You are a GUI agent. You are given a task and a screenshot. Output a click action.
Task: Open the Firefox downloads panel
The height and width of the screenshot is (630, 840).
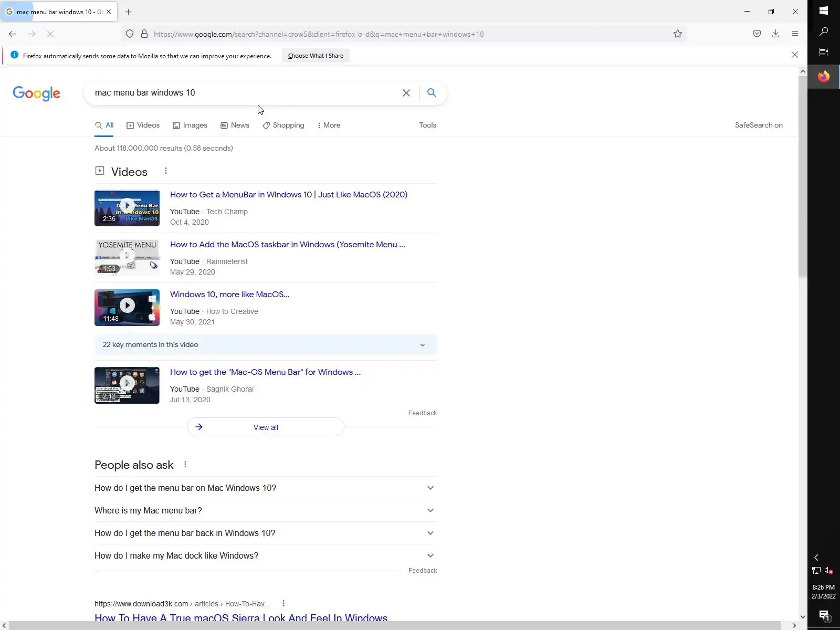(x=775, y=34)
